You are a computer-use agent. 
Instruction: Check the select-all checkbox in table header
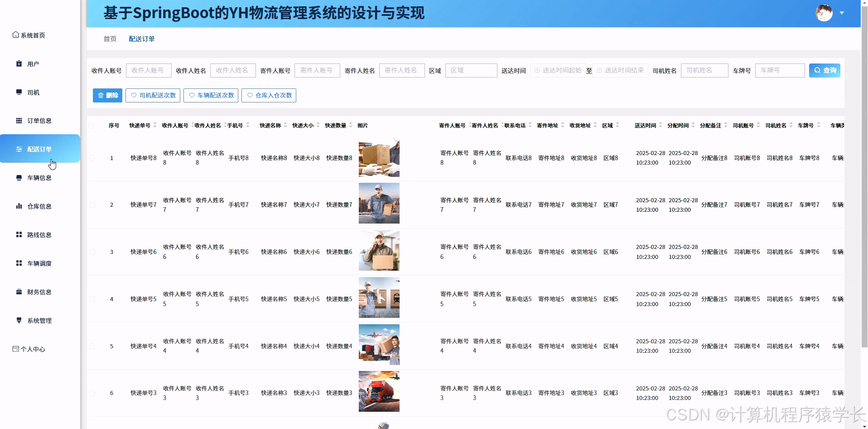coord(93,125)
